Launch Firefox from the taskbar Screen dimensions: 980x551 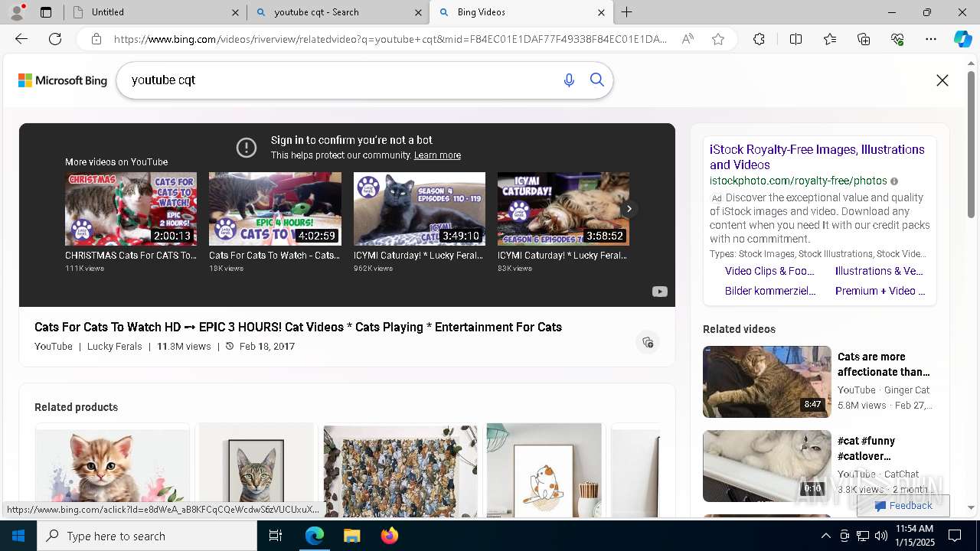click(389, 536)
